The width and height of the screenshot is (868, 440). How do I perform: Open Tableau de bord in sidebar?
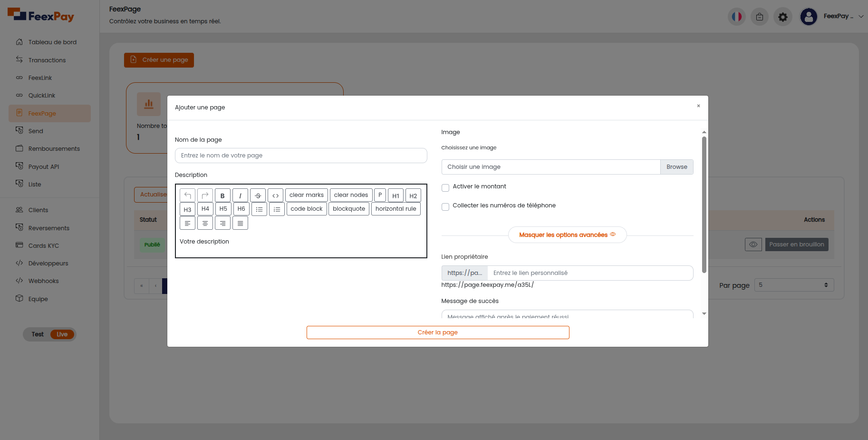point(49,42)
